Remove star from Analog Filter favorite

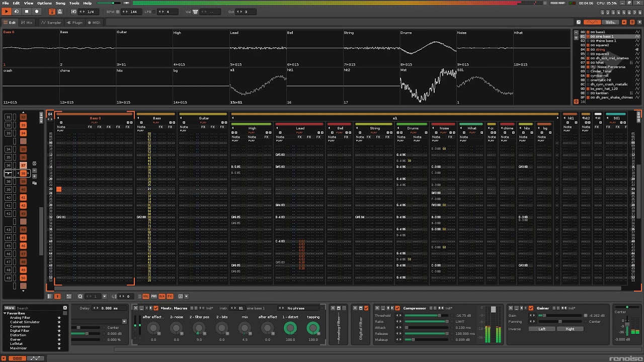coord(59,318)
